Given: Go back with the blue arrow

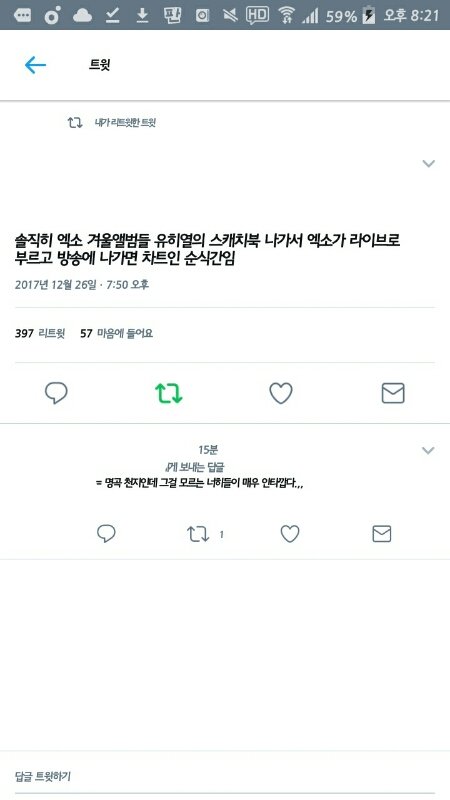Looking at the screenshot, I should pyautogui.click(x=35, y=65).
